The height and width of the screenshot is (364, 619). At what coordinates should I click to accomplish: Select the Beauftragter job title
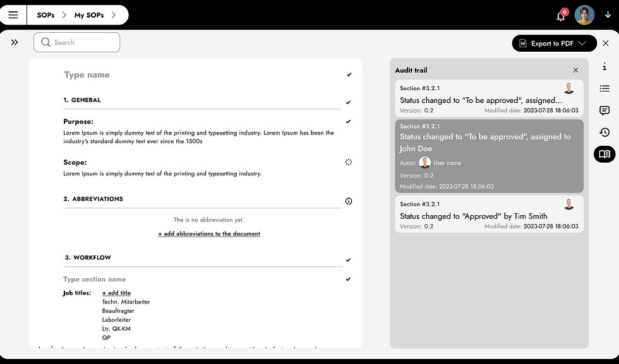point(118,311)
